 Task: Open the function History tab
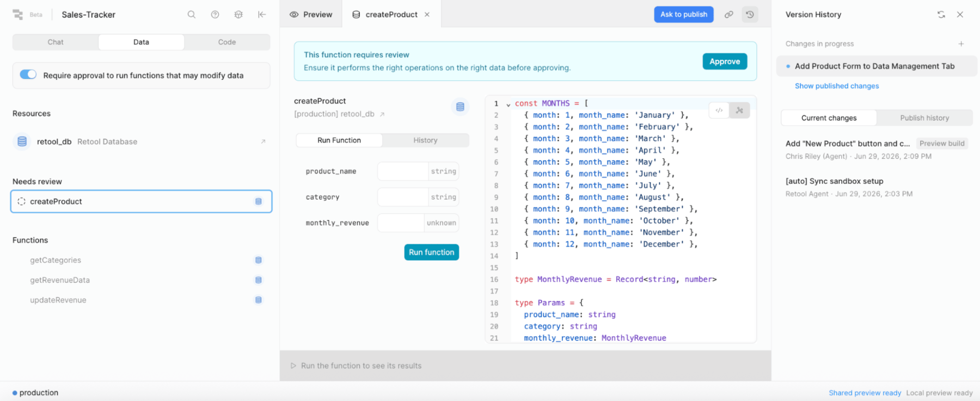[425, 140]
